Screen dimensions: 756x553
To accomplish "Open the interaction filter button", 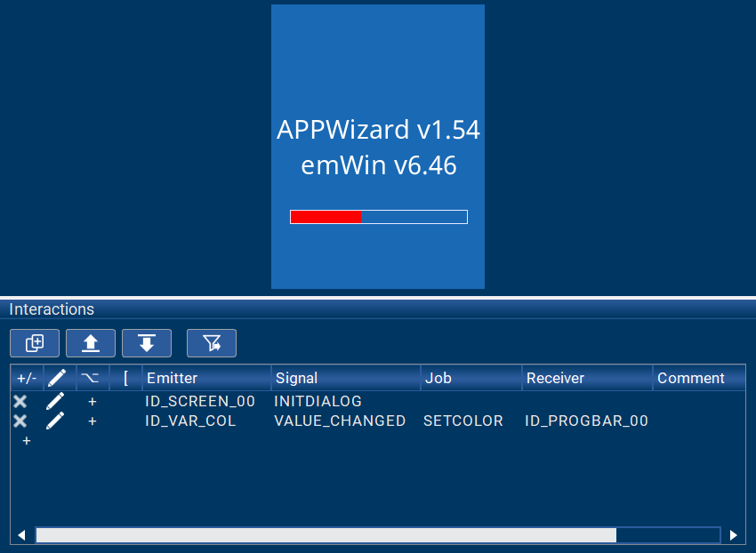I will [x=212, y=343].
